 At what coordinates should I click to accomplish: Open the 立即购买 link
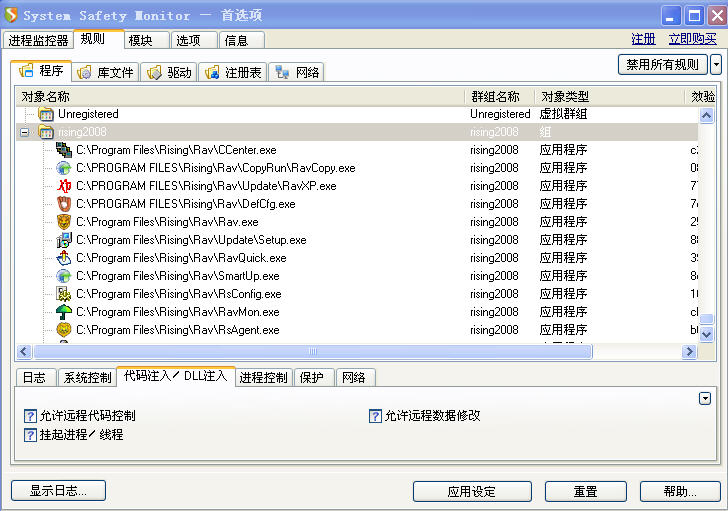click(x=693, y=39)
